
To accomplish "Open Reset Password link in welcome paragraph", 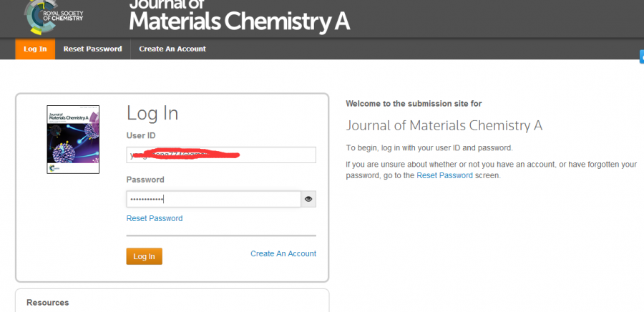I will [444, 175].
